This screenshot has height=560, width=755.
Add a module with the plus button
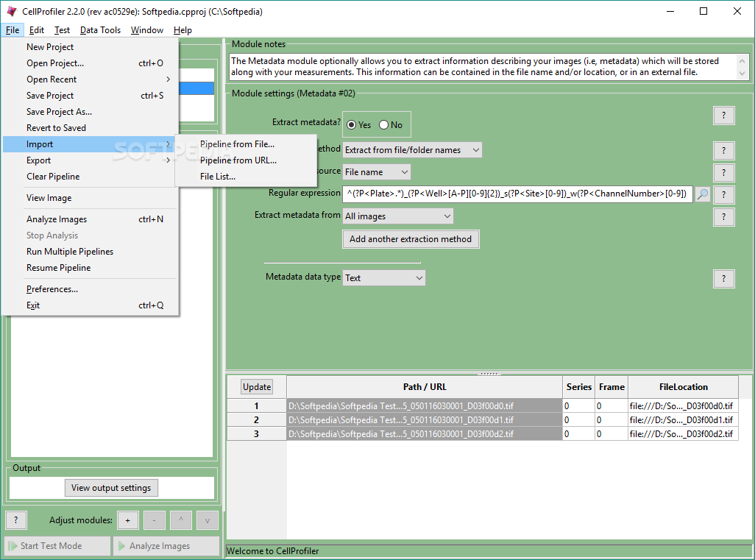point(127,520)
